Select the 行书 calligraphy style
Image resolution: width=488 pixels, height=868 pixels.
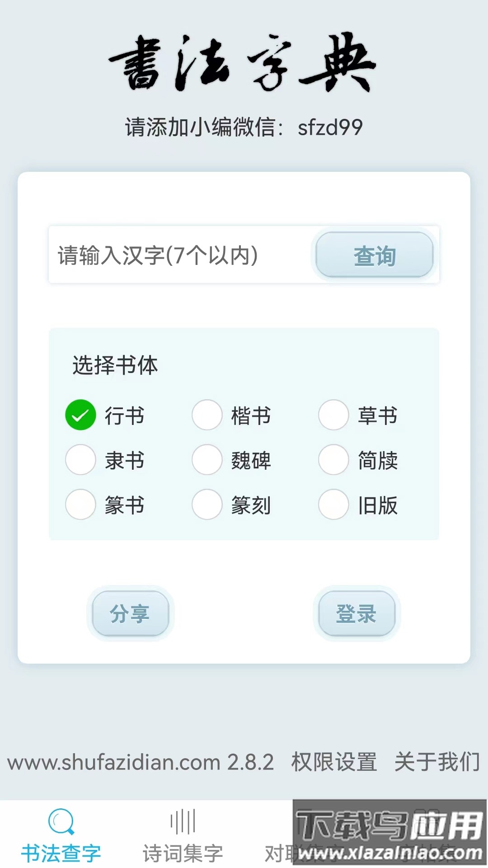pos(80,415)
